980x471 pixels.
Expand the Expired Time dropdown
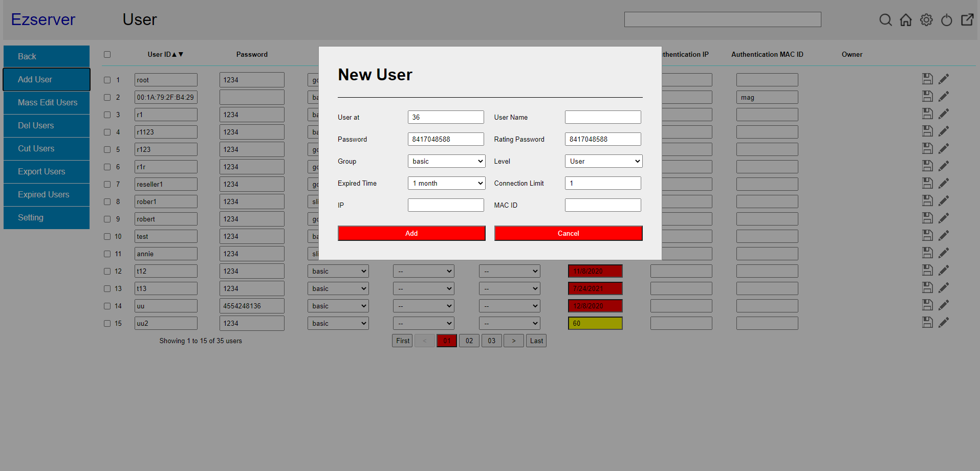point(446,183)
